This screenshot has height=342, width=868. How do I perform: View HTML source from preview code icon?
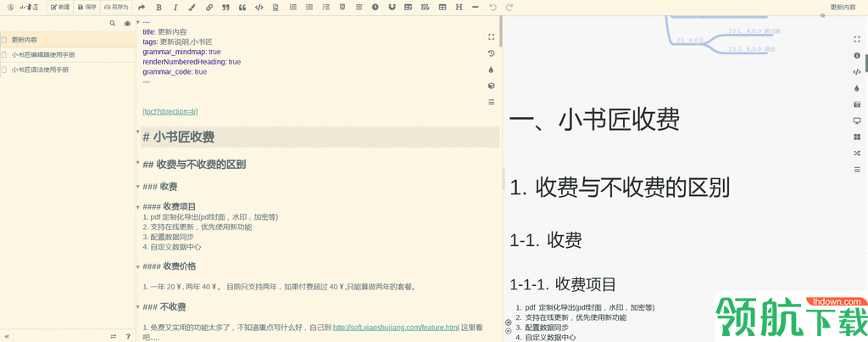click(857, 71)
